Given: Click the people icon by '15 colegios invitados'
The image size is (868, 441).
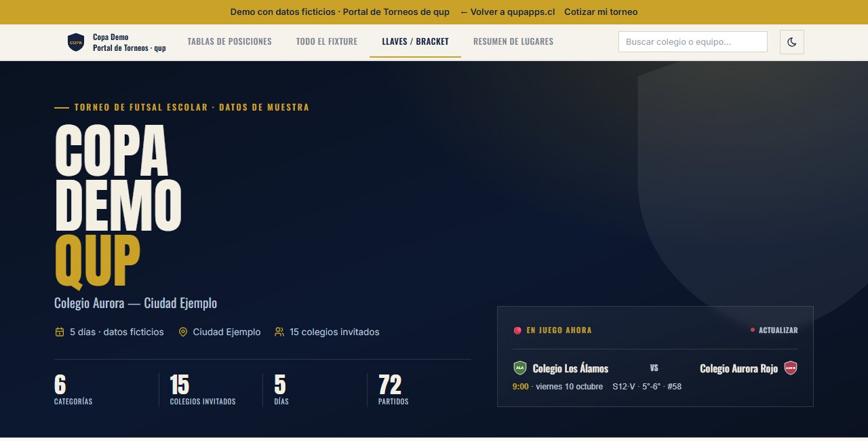Looking at the screenshot, I should (x=279, y=332).
